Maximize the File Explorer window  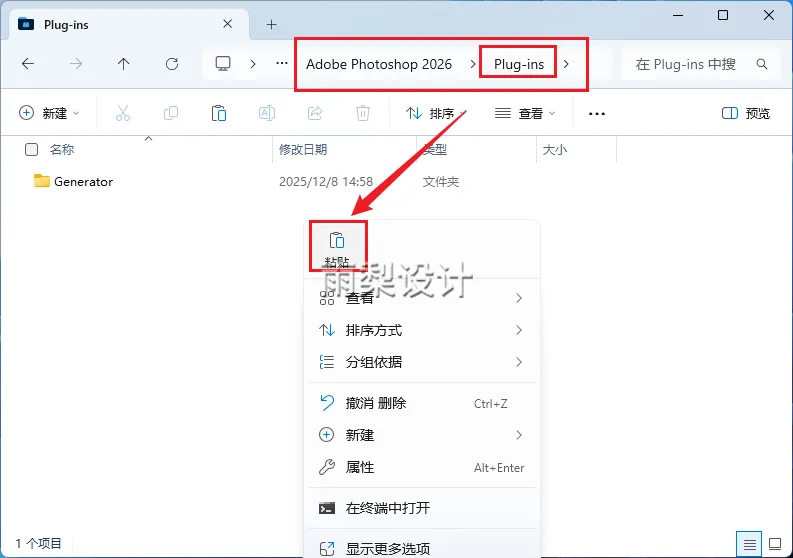coord(723,15)
